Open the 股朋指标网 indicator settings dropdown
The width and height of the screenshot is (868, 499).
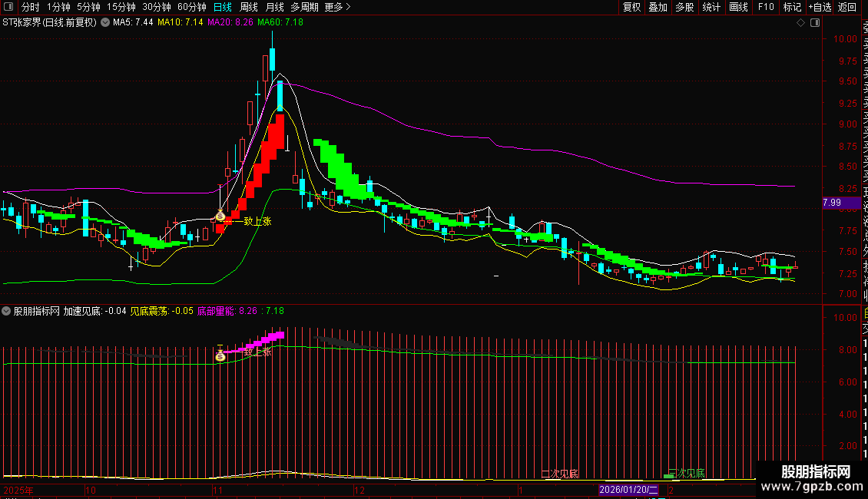click(6, 312)
